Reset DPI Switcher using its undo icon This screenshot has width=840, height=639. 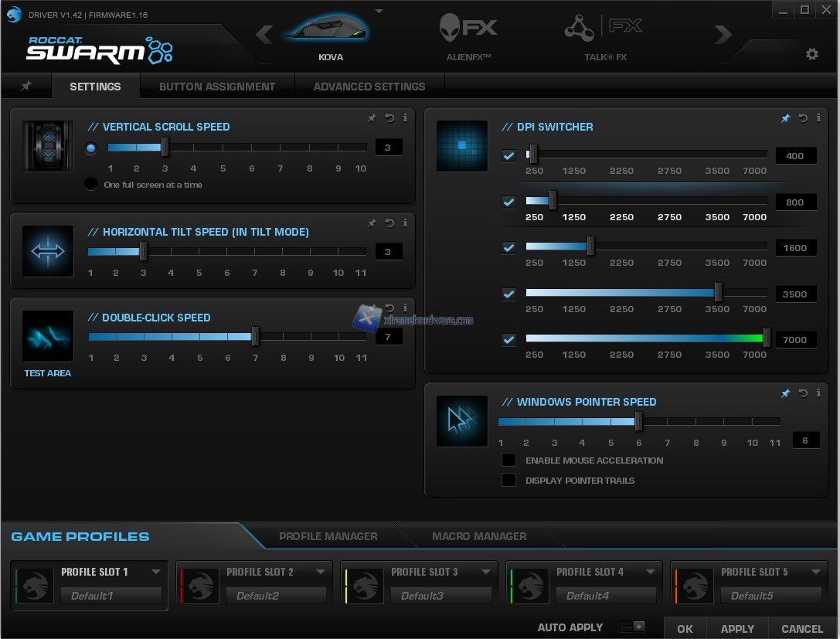(803, 118)
